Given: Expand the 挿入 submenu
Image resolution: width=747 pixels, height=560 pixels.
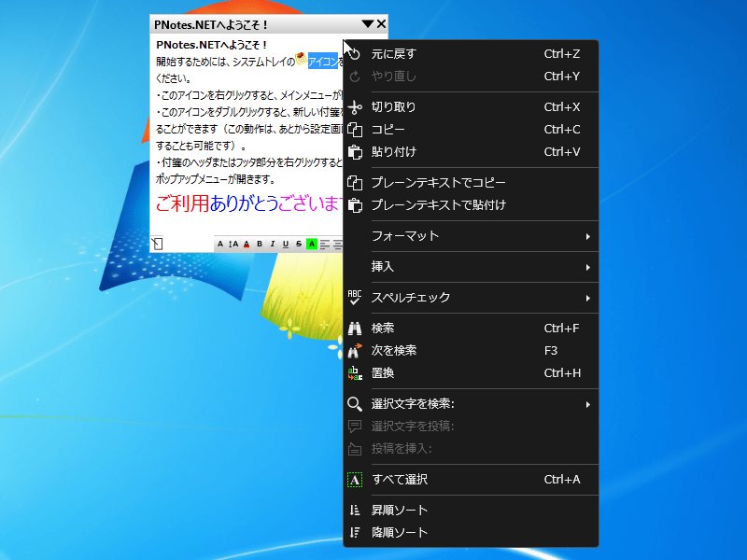Looking at the screenshot, I should (471, 267).
